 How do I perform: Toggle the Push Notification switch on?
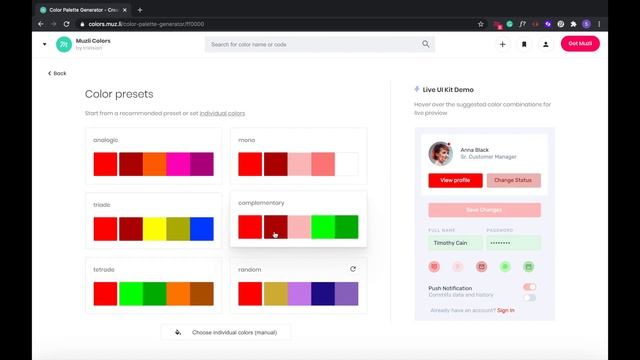pyautogui.click(x=529, y=287)
